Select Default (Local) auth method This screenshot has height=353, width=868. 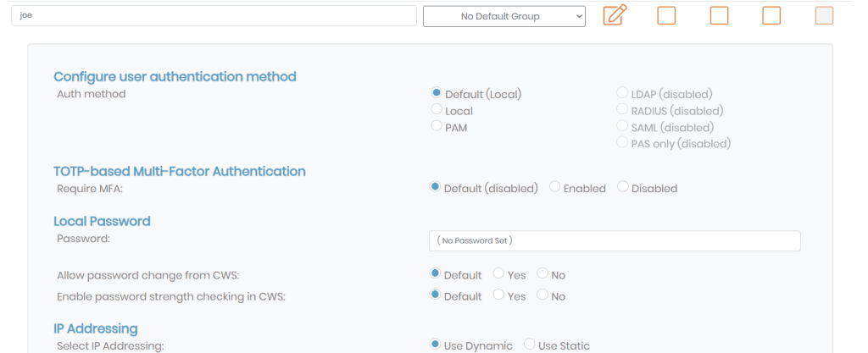point(437,93)
